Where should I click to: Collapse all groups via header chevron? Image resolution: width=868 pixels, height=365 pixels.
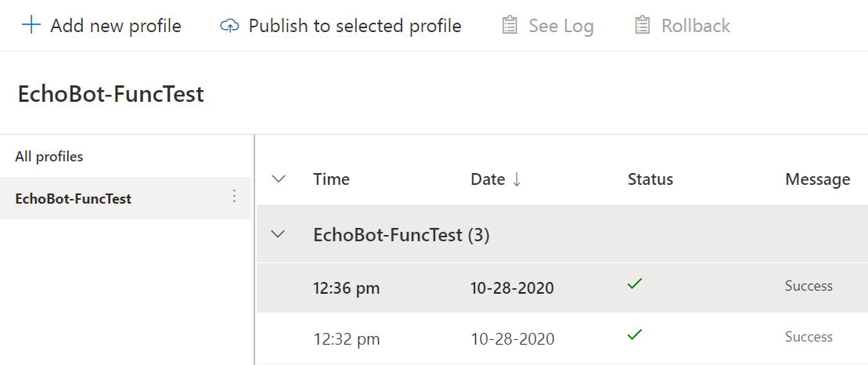click(x=278, y=179)
